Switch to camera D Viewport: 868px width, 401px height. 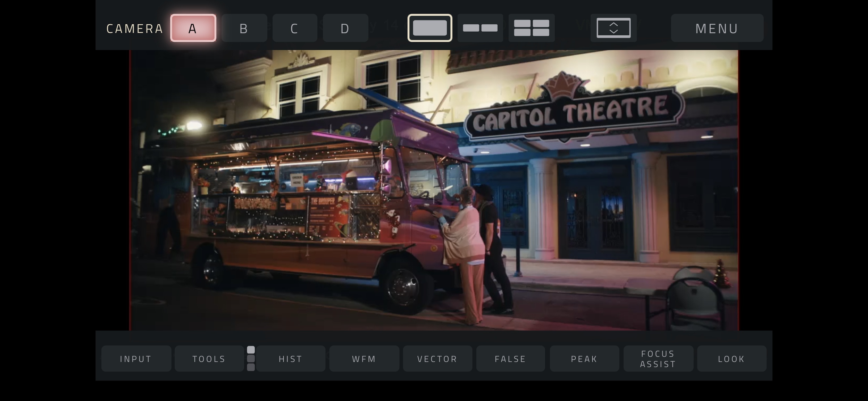click(x=345, y=28)
